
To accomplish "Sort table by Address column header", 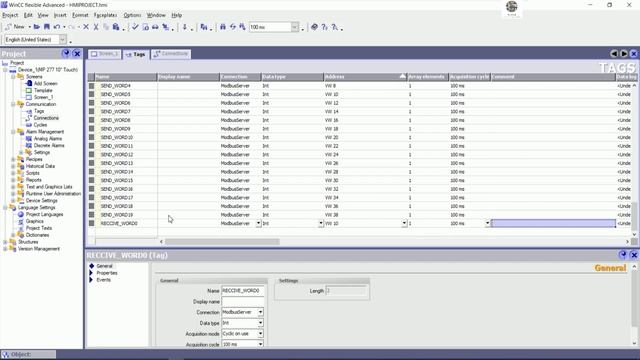I will coord(365,77).
